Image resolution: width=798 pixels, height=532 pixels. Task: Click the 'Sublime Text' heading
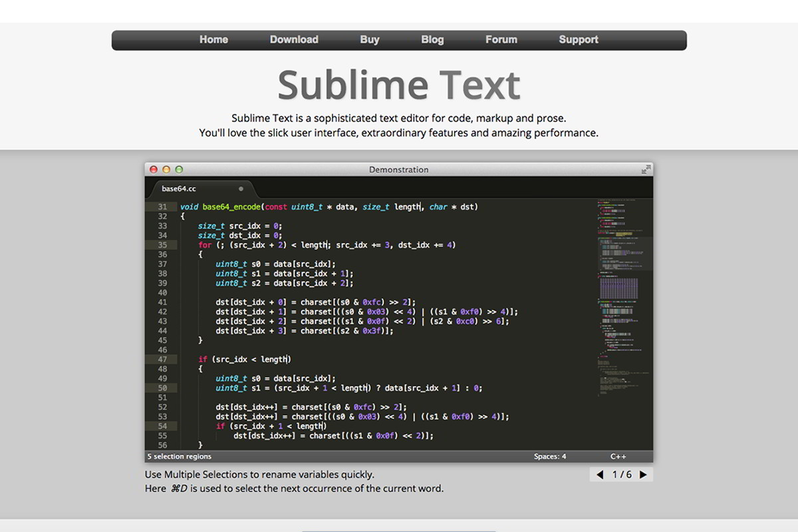pos(399,84)
